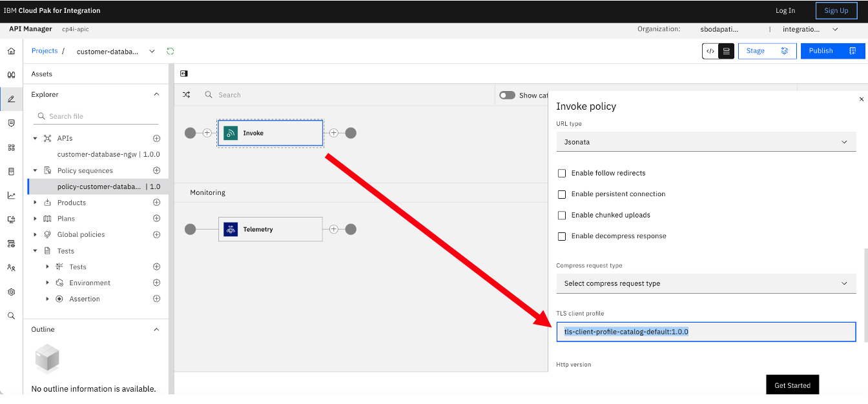Click the Stage button
868x404 pixels.
(767, 51)
